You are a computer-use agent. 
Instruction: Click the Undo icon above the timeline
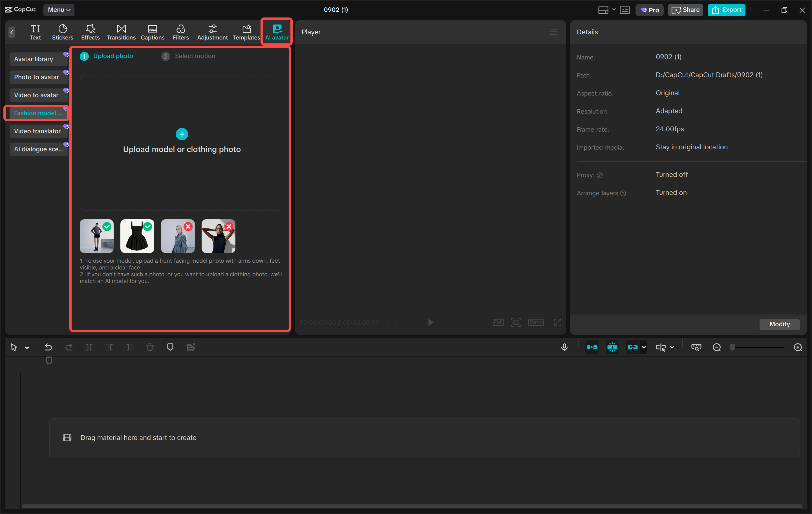48,347
